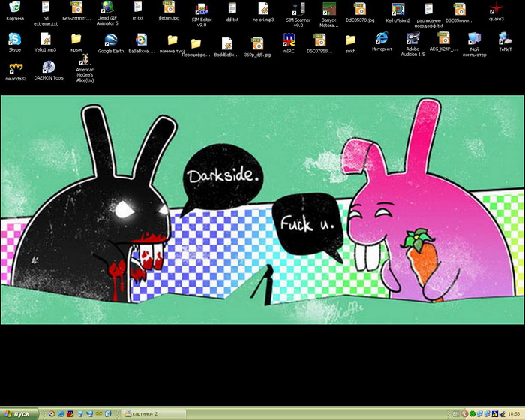Launch Google Earth from desktop

coord(111,43)
